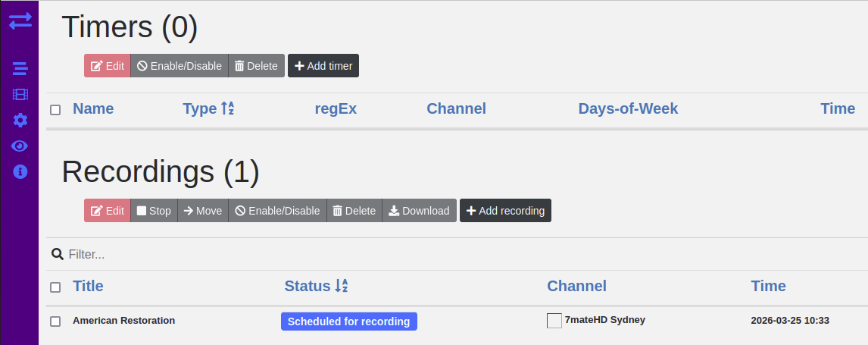
Task: Sort recordings by Title column
Action: 88,286
